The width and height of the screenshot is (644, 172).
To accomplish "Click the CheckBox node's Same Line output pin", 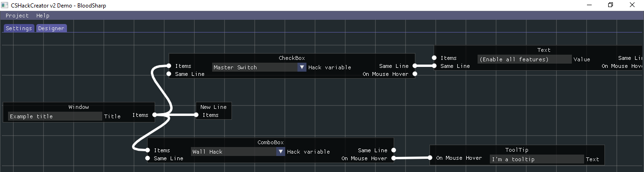I will coord(415,66).
